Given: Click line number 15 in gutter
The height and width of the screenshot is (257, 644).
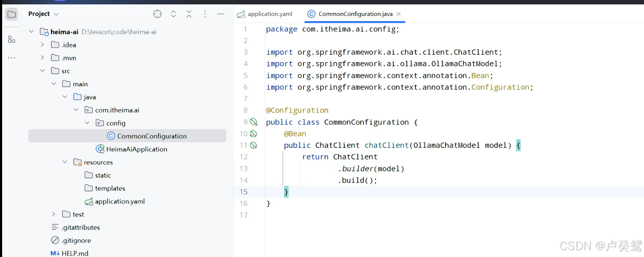Looking at the screenshot, I should tap(244, 192).
